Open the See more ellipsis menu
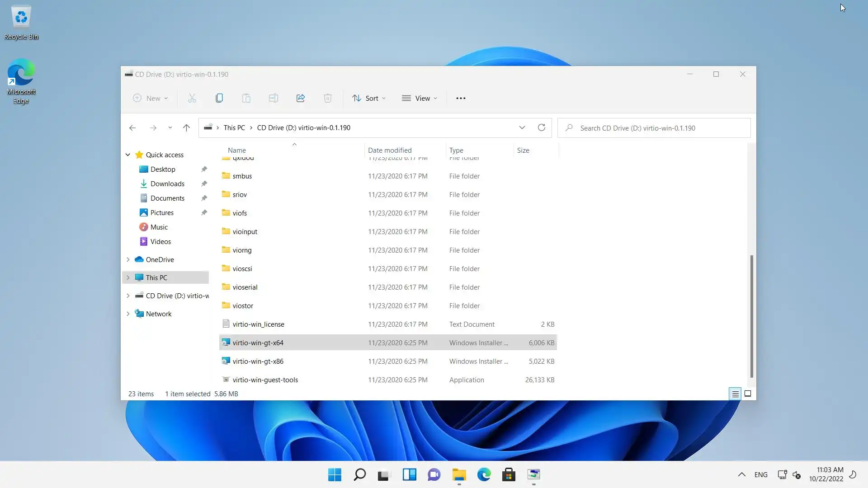 pyautogui.click(x=461, y=98)
